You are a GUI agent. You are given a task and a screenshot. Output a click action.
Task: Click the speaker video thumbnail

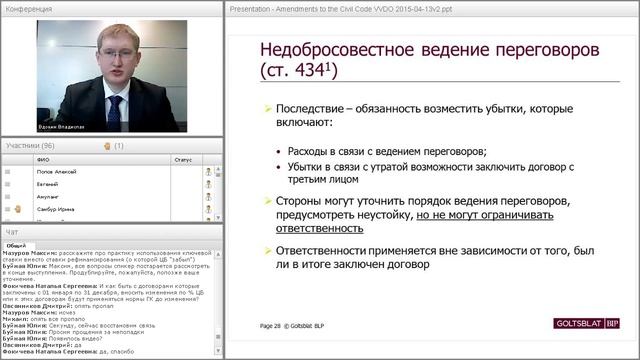(x=112, y=76)
